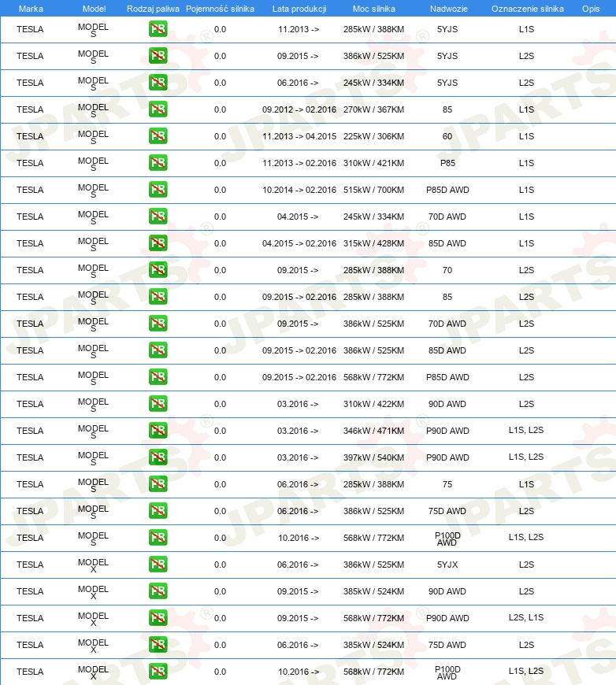
Task: Click the fuel icon in the body 70 row
Action: point(158,270)
